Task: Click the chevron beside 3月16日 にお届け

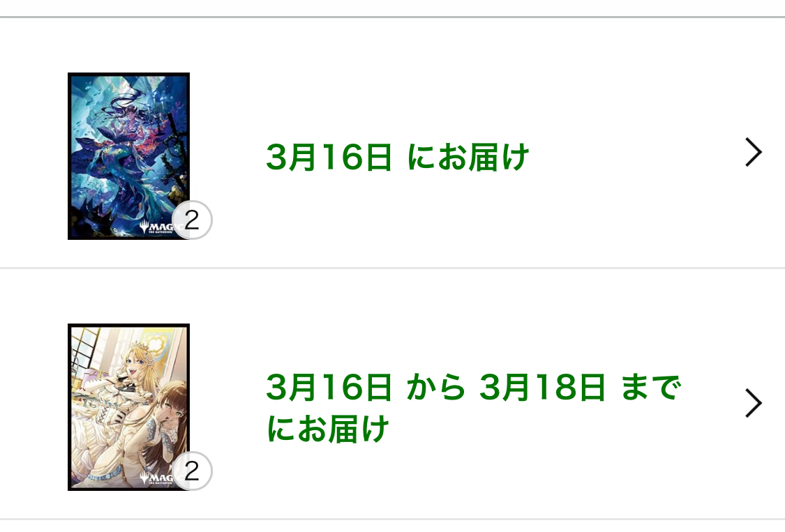Action: point(753,152)
